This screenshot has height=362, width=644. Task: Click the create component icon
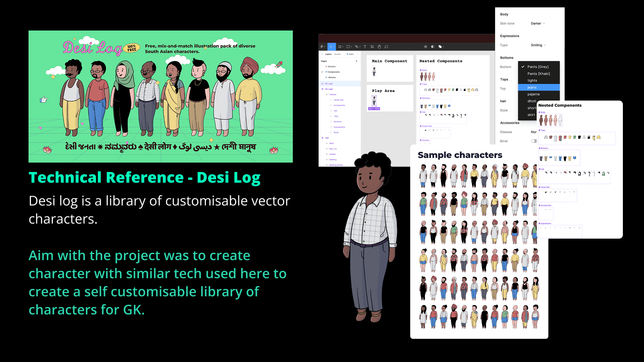coord(425,47)
